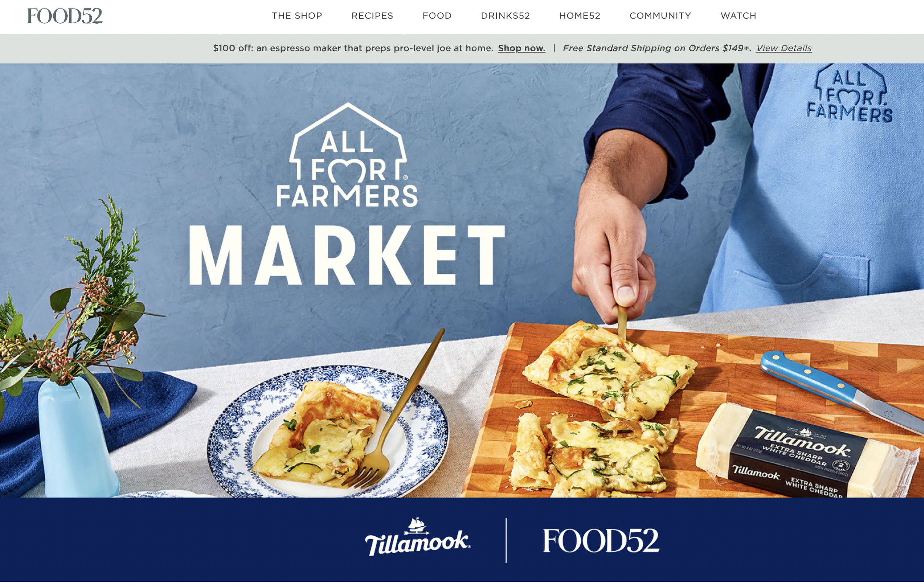The image size is (924, 587).
Task: Click the All For Farmers apron emblem
Action: coord(850,93)
